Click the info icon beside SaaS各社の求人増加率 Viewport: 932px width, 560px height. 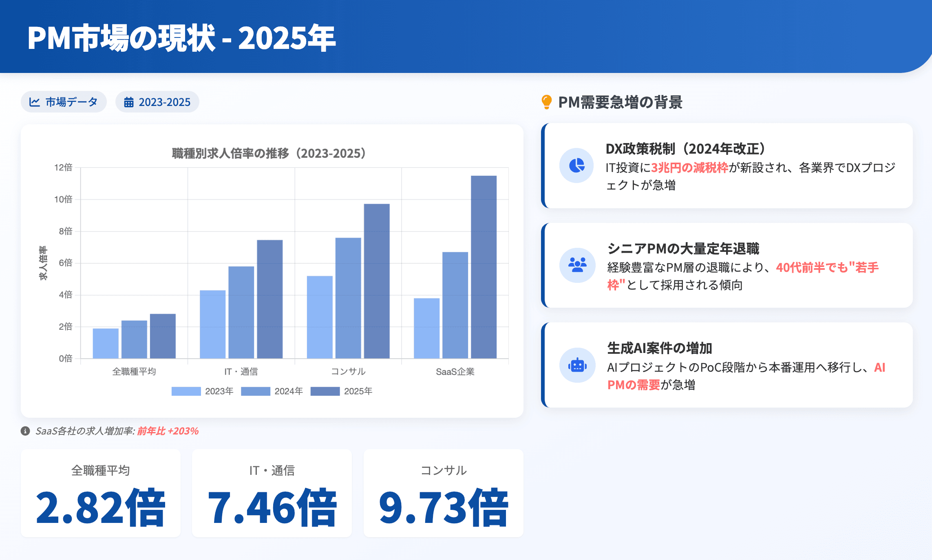tap(26, 430)
